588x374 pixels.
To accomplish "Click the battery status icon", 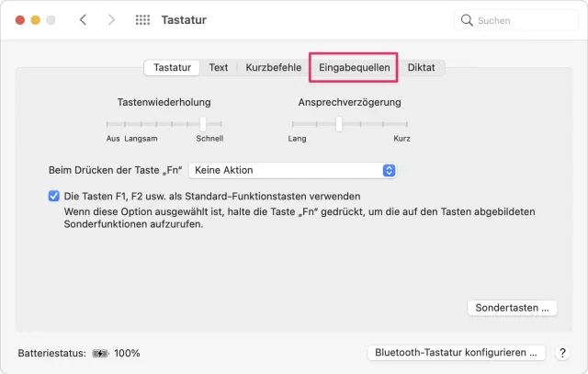I will coord(99,353).
